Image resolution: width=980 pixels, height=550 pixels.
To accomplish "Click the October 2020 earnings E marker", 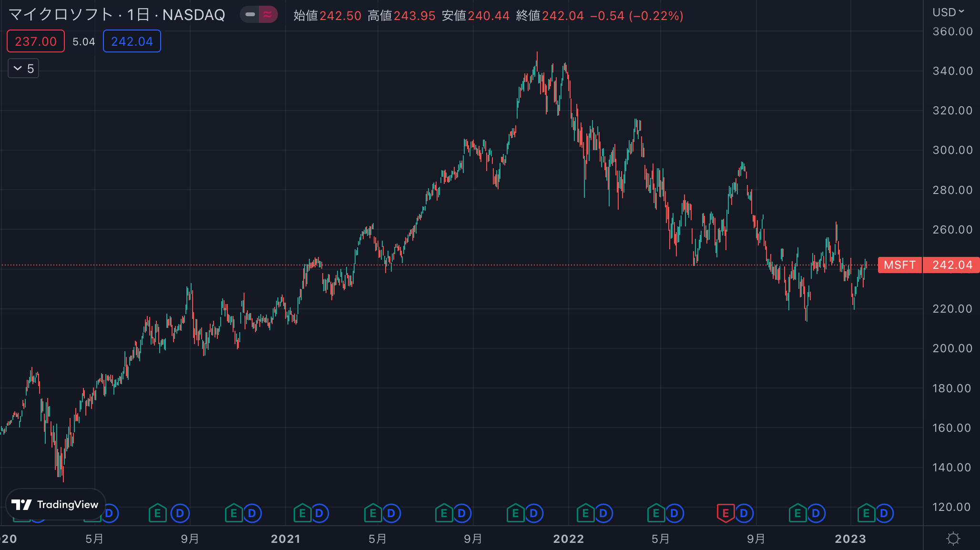I will click(x=234, y=513).
